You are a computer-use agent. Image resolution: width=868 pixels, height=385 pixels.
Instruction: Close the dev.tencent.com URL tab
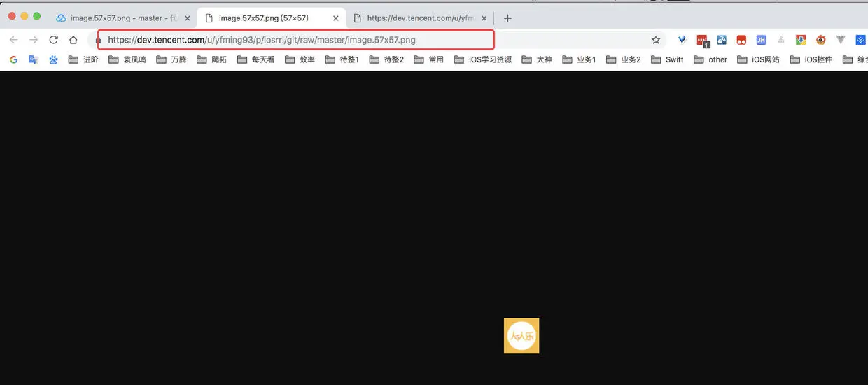point(484,18)
